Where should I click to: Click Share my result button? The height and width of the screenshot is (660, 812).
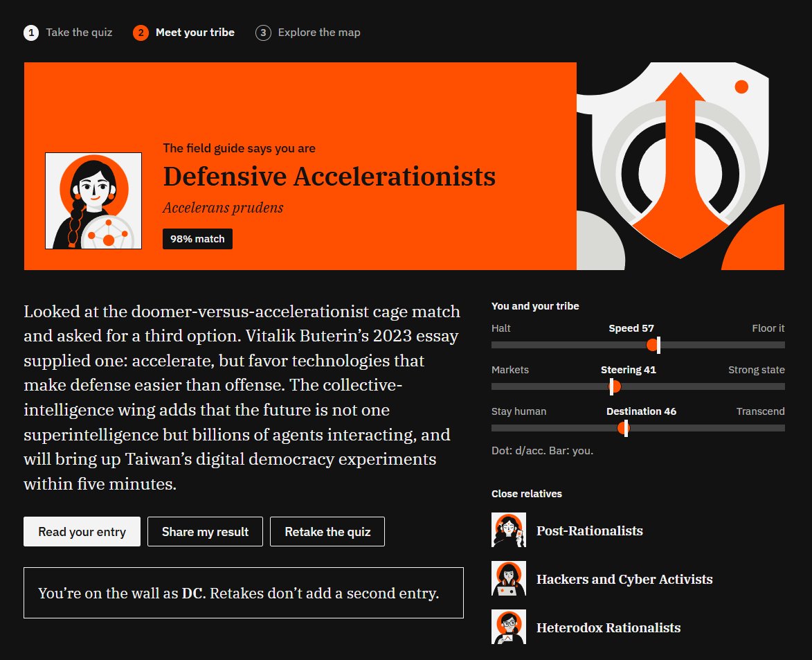click(205, 531)
